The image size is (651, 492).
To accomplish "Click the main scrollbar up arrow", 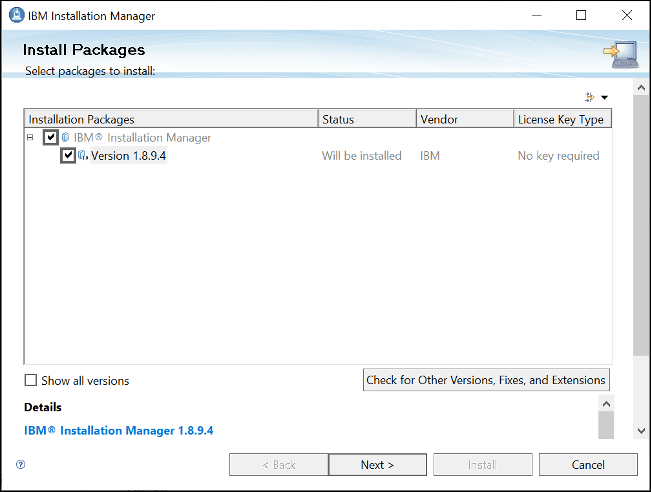I will click(x=641, y=88).
